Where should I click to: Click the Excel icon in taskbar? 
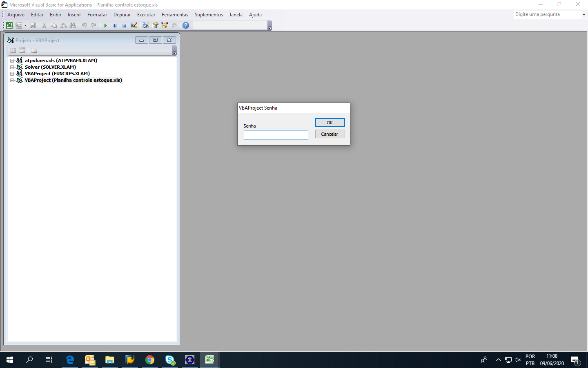tap(209, 360)
